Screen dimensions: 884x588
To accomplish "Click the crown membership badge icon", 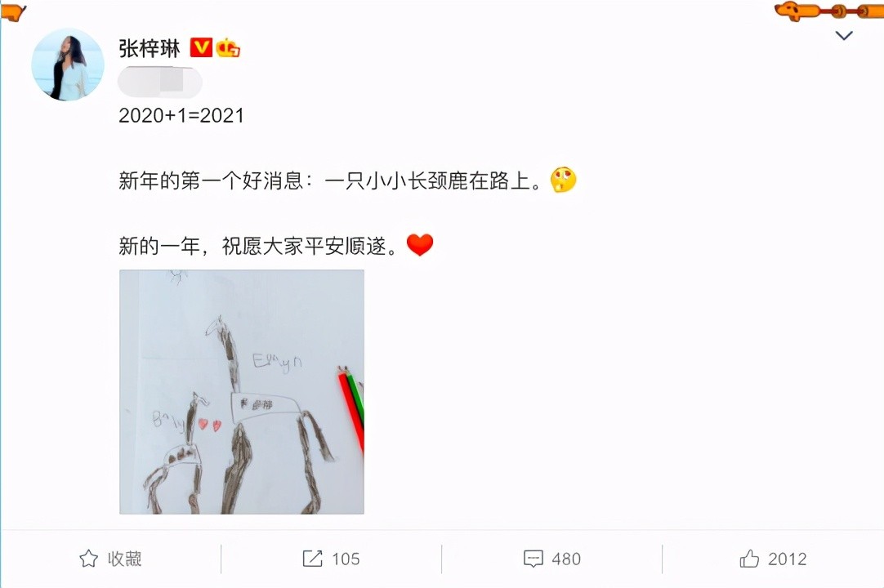I will [228, 47].
